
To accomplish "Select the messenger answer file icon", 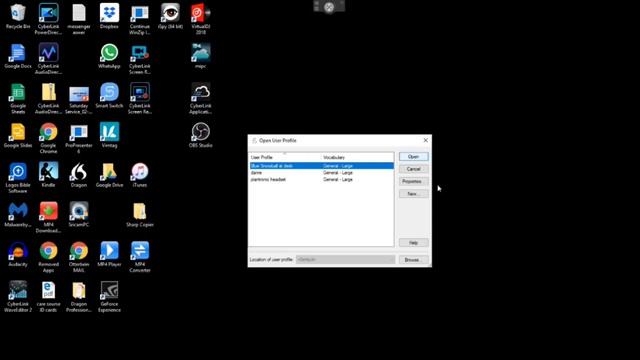I will (79, 19).
